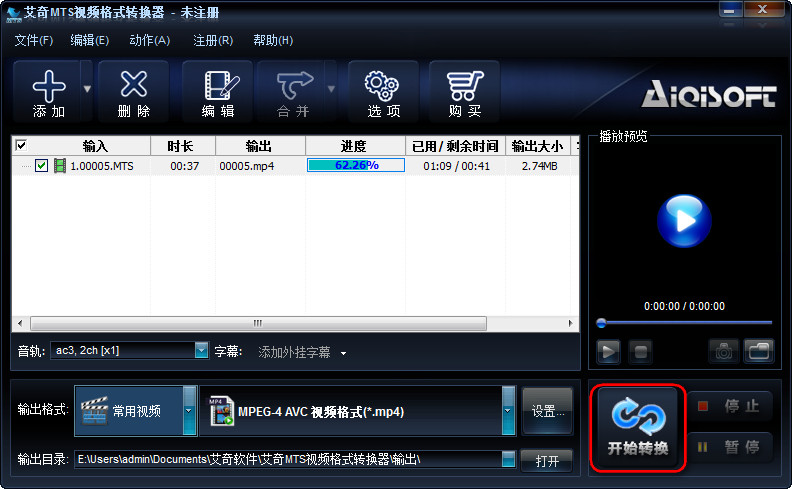Minimize the converter window

point(729,10)
